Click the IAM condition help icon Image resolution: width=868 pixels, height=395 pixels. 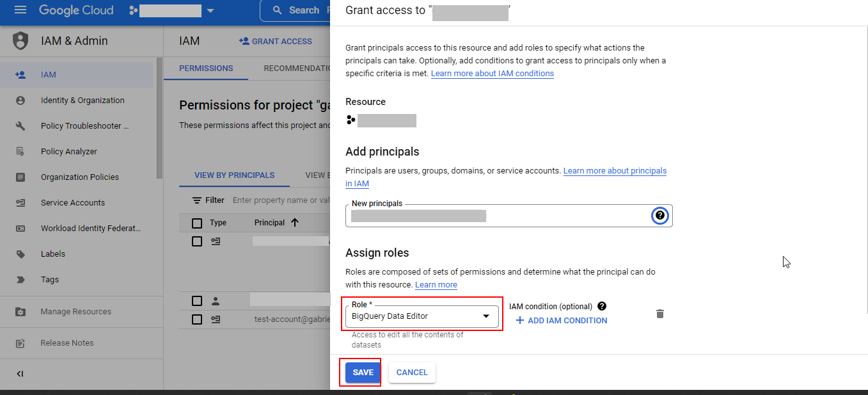[x=601, y=307]
